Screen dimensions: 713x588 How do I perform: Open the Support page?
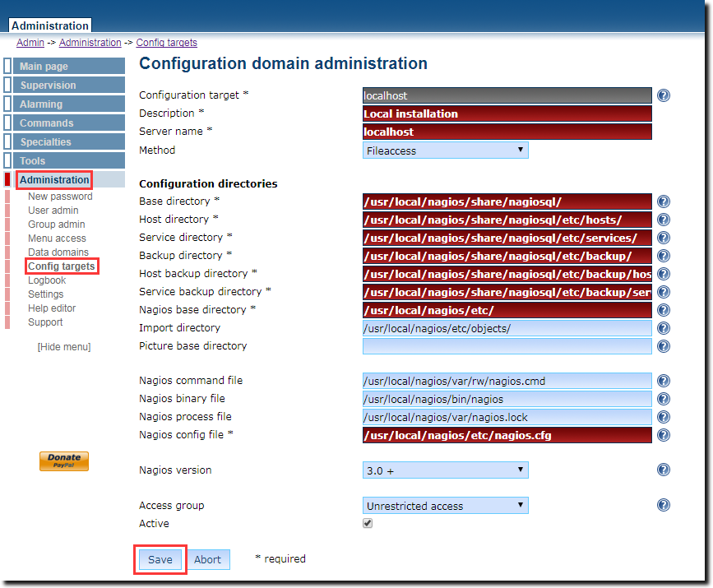pyautogui.click(x=45, y=322)
